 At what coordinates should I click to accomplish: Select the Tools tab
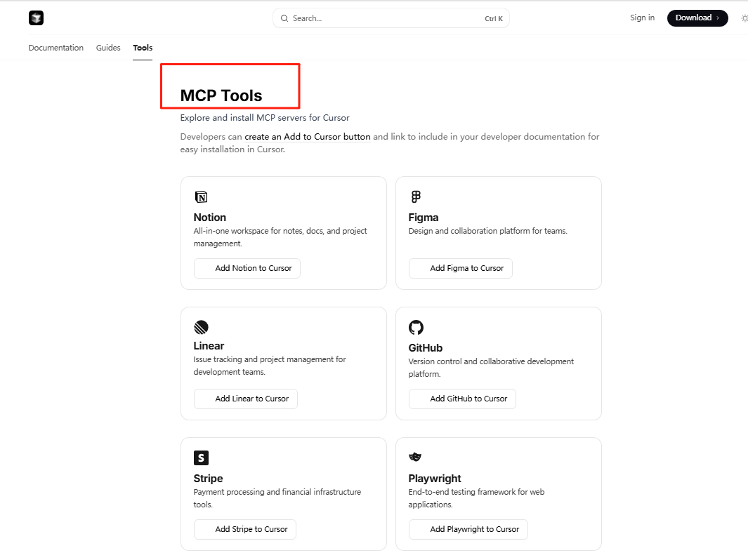[143, 48]
